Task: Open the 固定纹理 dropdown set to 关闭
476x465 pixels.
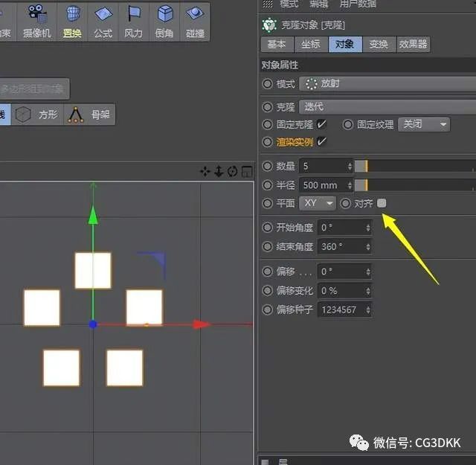Action: click(x=424, y=124)
